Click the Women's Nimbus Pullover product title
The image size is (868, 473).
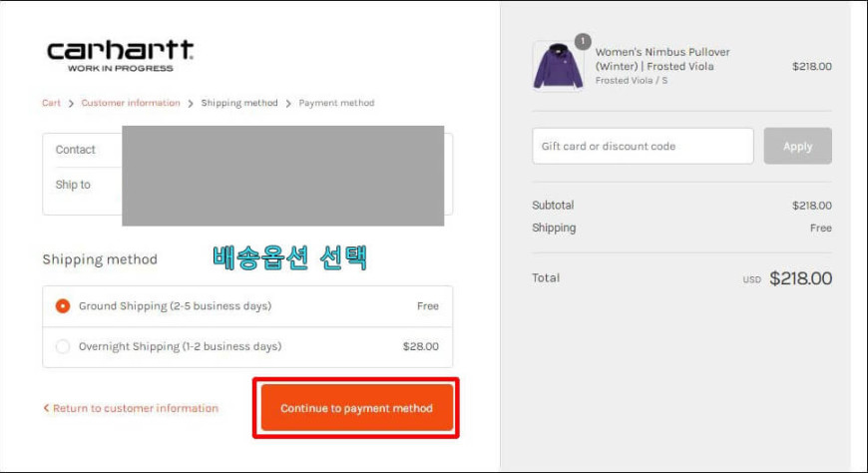[x=662, y=59]
